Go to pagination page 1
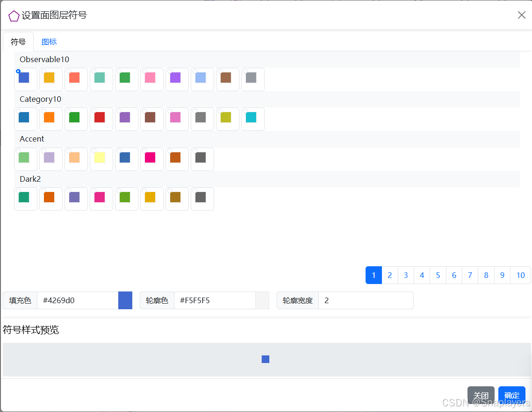The height and width of the screenshot is (412, 532). coord(374,275)
